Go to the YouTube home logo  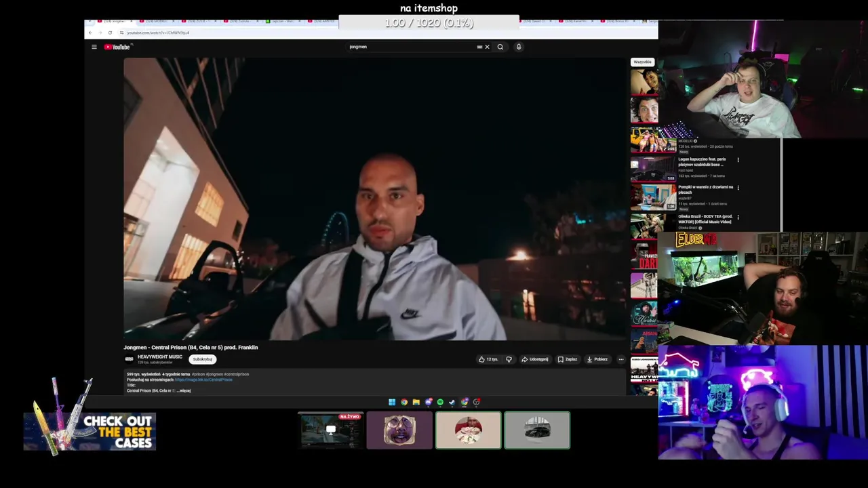coord(117,47)
